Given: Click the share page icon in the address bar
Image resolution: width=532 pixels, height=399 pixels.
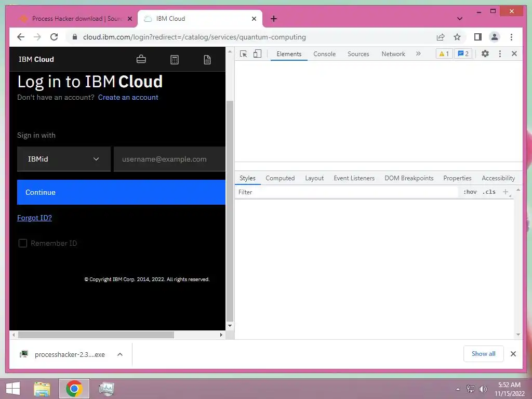Looking at the screenshot, I should (x=441, y=37).
